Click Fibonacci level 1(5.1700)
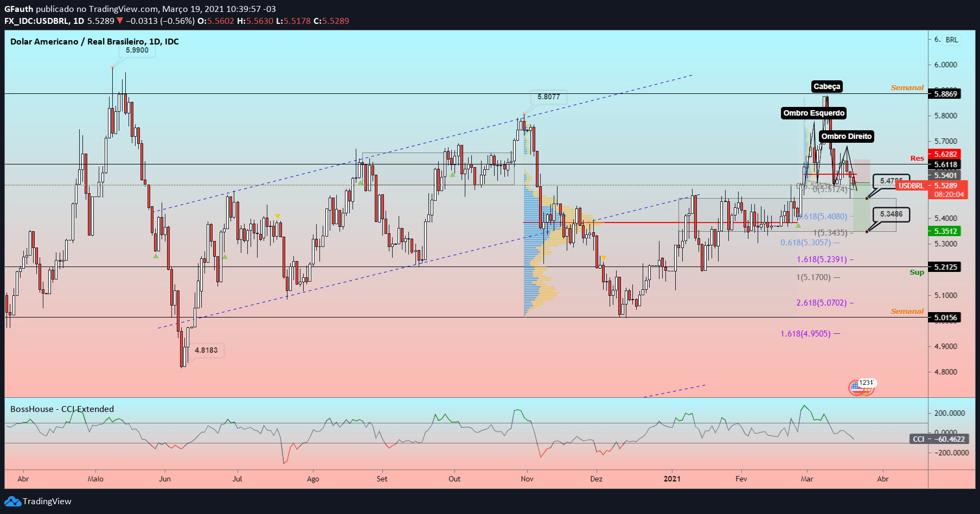The image size is (980, 514). [814, 277]
